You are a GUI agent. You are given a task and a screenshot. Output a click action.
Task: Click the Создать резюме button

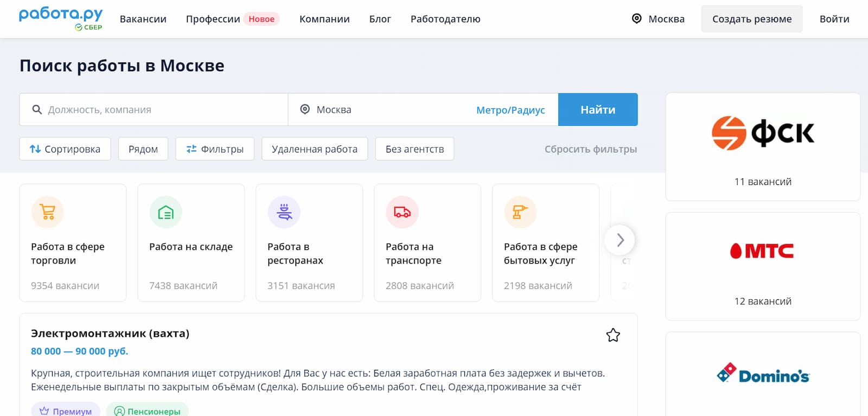752,19
